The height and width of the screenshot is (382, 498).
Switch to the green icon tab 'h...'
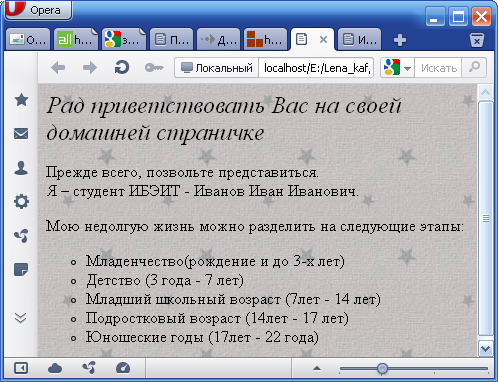76,39
